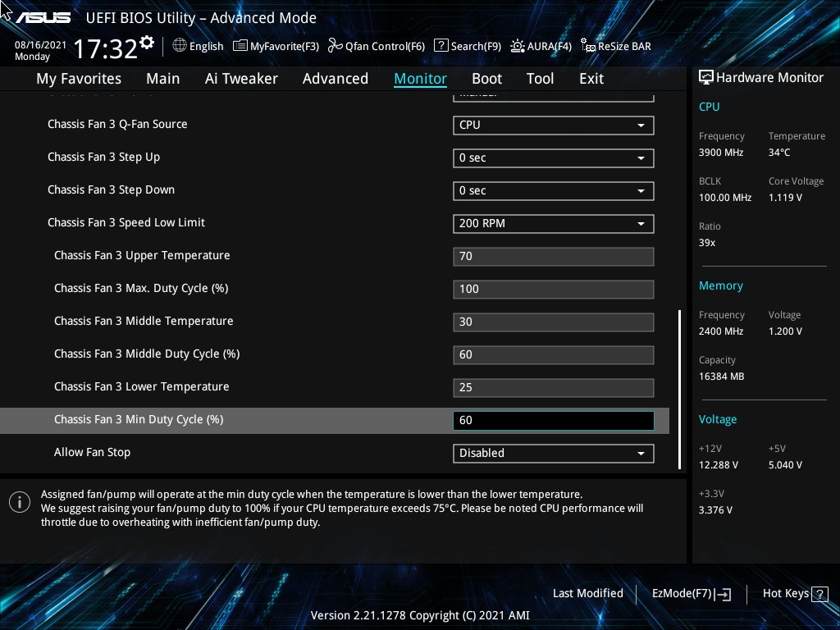840x630 pixels.
Task: Click the 08/16/2021 date
Action: [40, 45]
